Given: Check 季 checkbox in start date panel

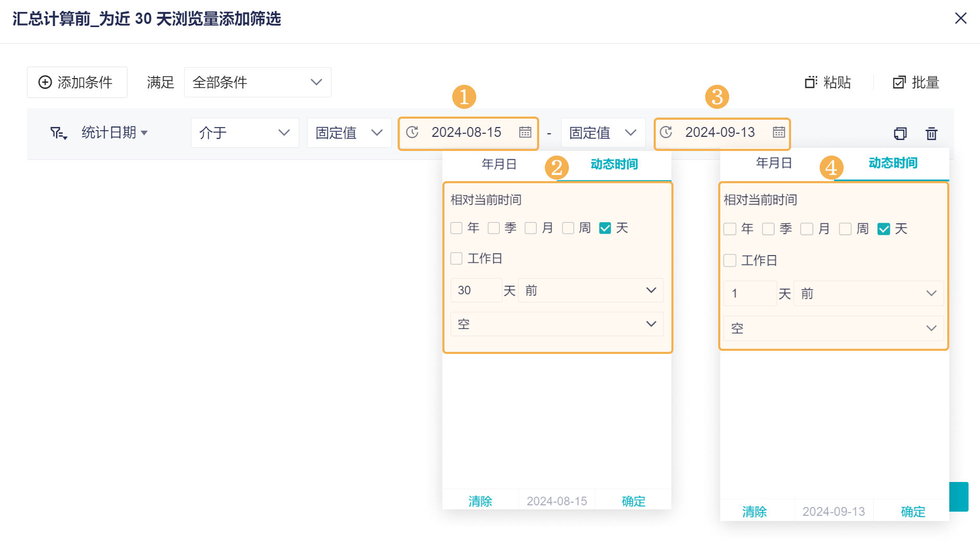Looking at the screenshot, I should [x=494, y=228].
